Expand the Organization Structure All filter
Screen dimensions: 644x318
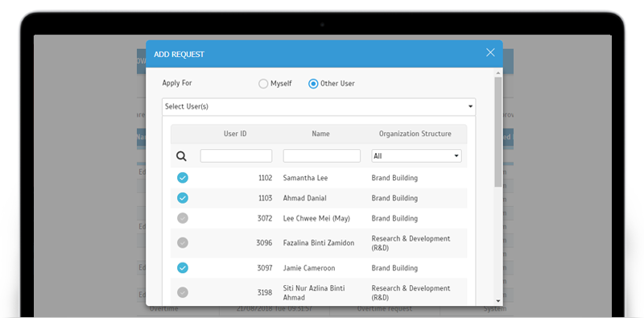(416, 156)
